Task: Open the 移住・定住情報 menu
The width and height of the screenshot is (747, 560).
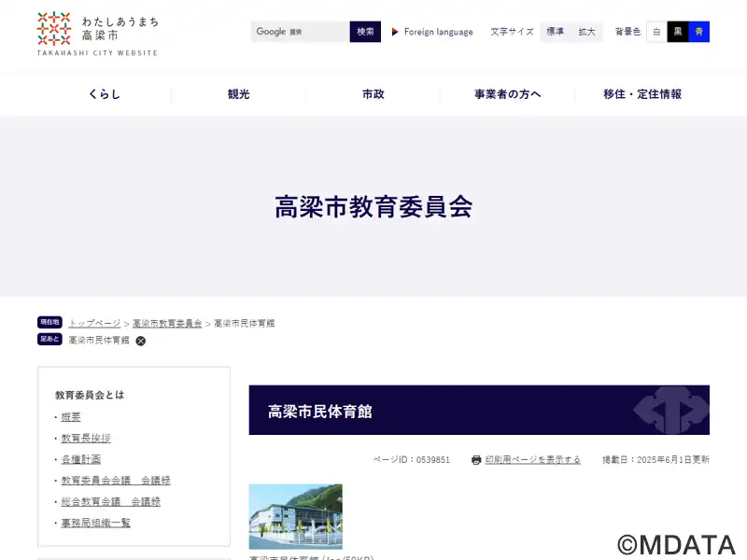Action: coord(642,94)
